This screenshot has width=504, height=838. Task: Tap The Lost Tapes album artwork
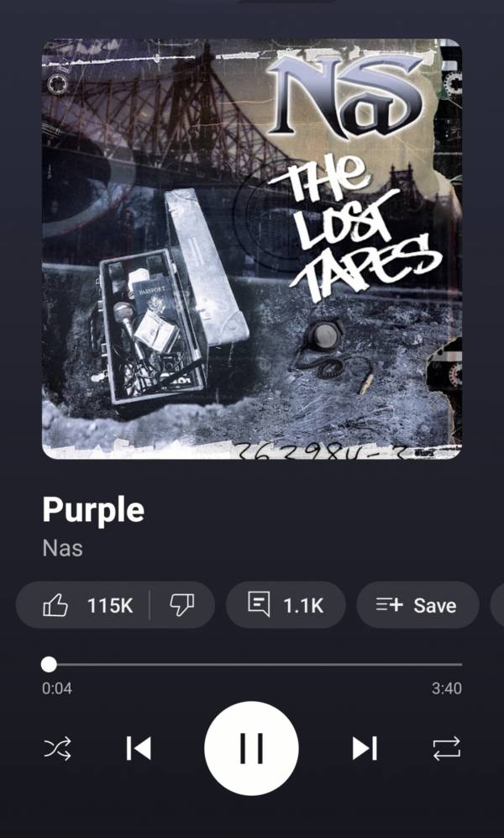[252, 249]
